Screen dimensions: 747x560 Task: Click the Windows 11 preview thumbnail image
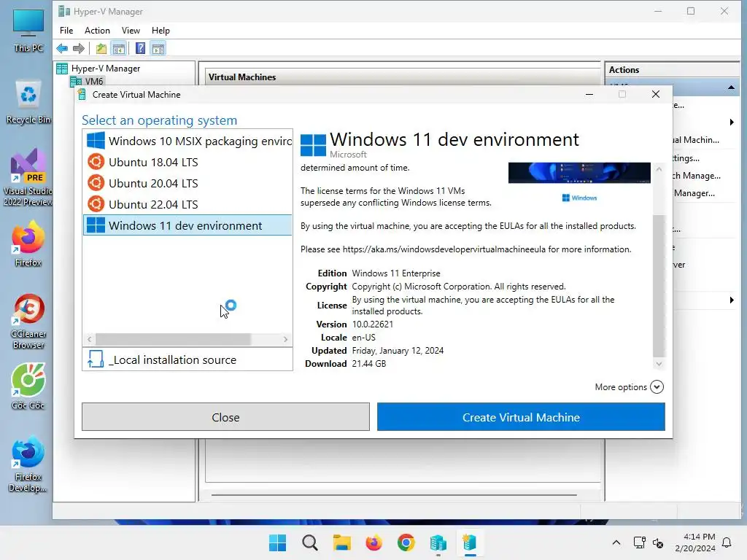[x=579, y=173]
